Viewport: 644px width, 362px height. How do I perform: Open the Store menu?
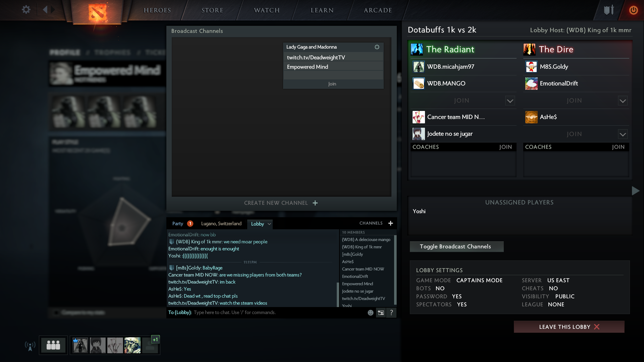pos(212,10)
